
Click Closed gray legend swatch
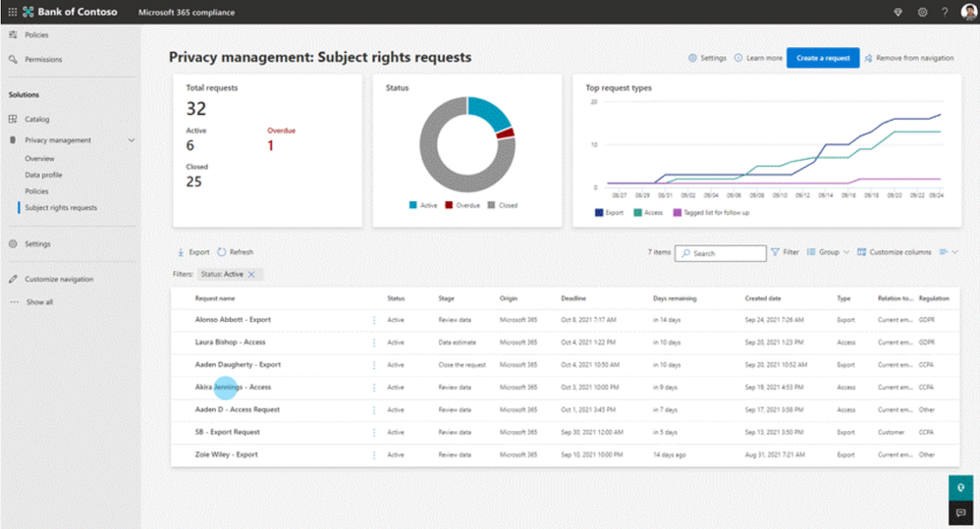click(491, 205)
